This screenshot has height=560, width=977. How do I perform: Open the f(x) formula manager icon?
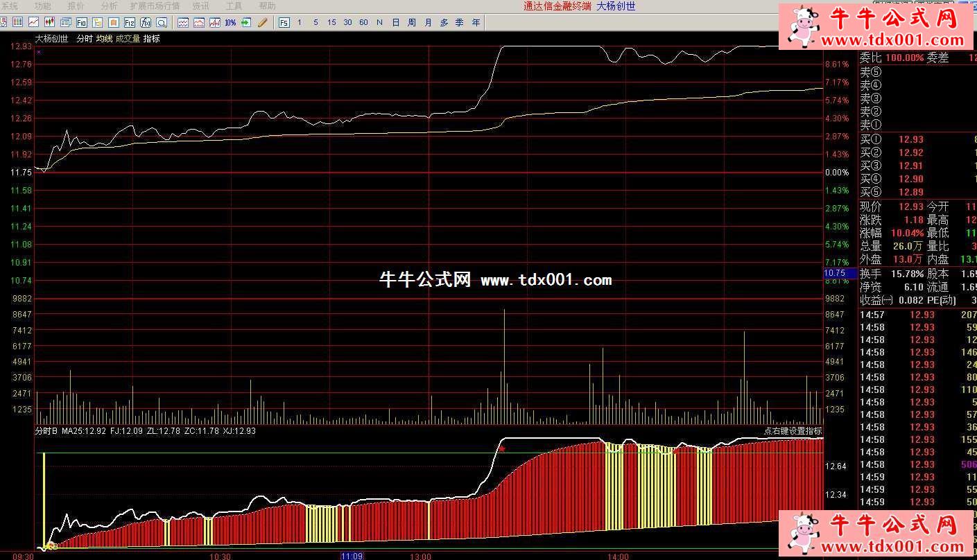tap(146, 22)
